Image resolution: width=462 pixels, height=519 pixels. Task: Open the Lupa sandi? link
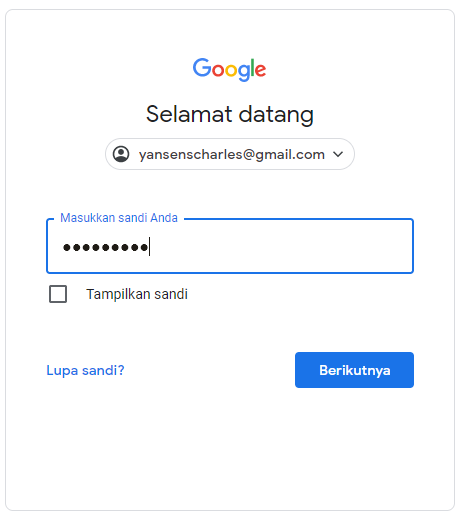pyautogui.click(x=85, y=370)
